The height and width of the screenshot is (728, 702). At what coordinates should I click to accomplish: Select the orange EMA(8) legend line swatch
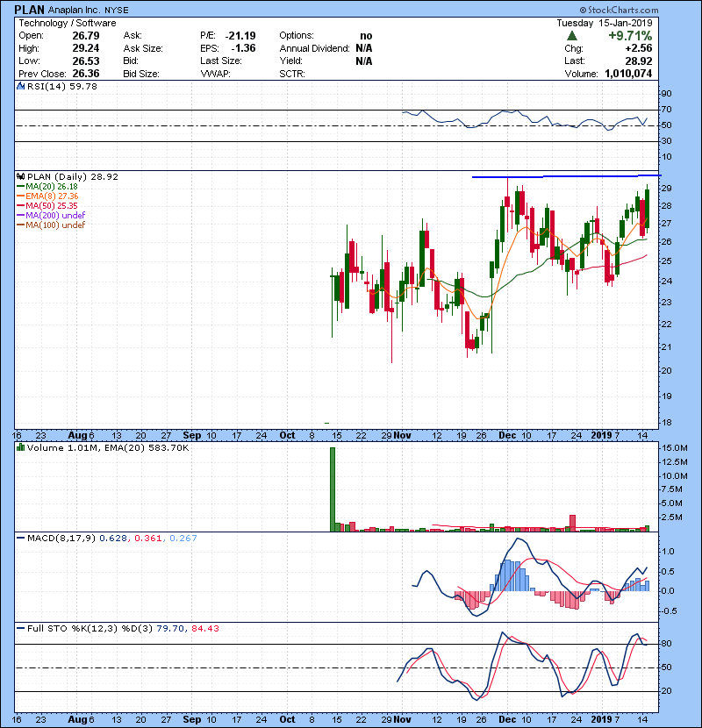(x=21, y=196)
